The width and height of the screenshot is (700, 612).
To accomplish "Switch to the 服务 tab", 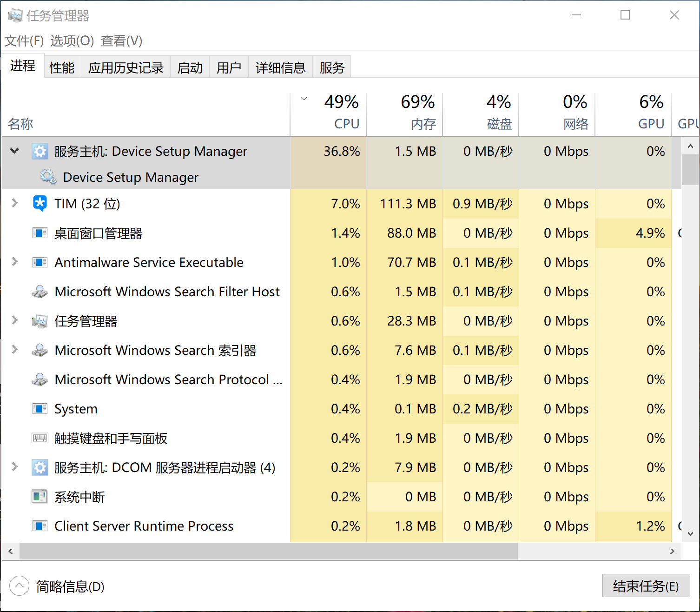I will (x=332, y=67).
